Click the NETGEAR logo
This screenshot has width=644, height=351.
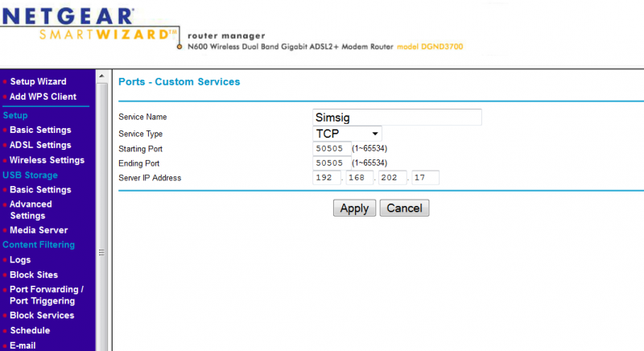coord(68,17)
